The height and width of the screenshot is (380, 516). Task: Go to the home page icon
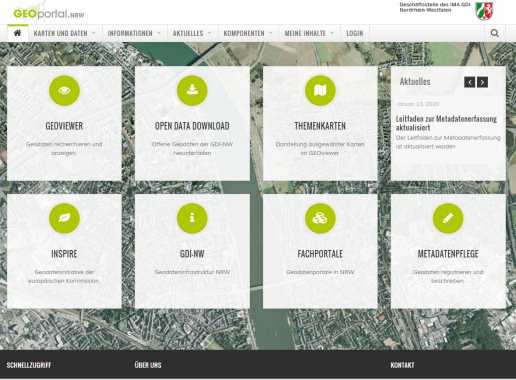tap(17, 33)
